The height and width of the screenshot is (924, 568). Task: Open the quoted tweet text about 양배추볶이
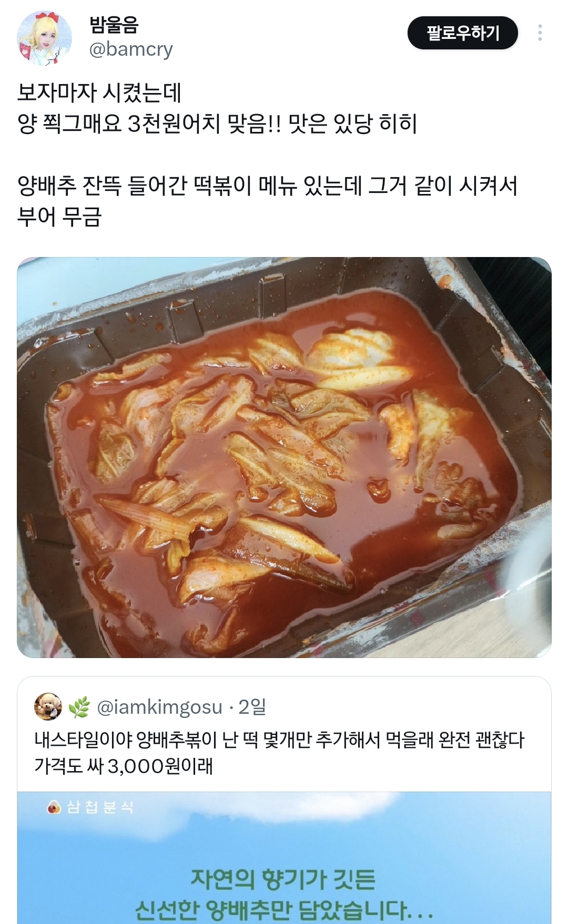pos(279,753)
